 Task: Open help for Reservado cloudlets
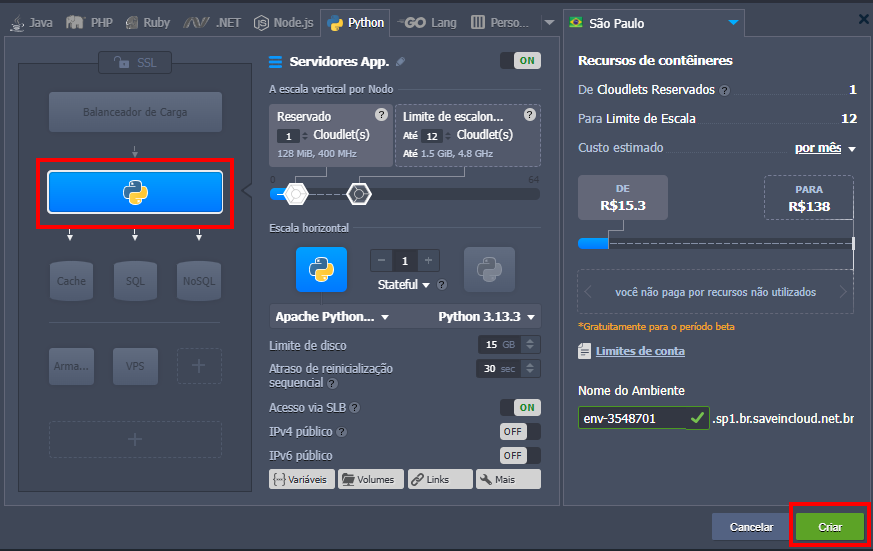381,115
